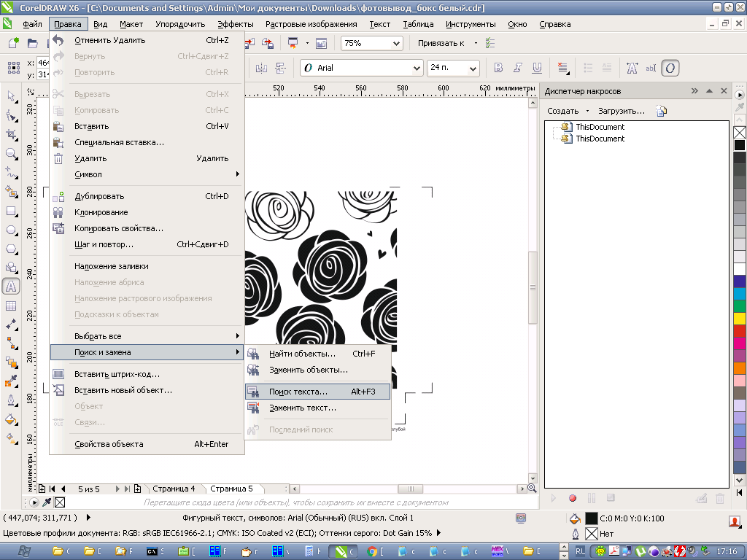Select the first ThisDocument tree item

[x=600, y=127]
